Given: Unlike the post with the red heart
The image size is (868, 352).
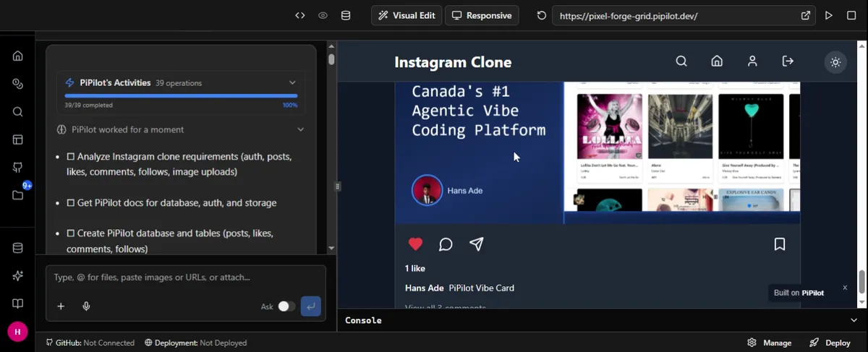Looking at the screenshot, I should pyautogui.click(x=415, y=244).
